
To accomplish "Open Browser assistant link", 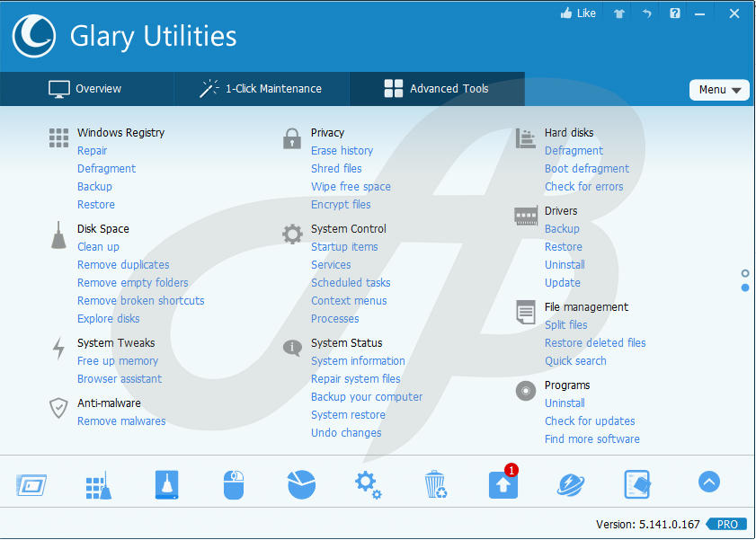I will pos(120,378).
